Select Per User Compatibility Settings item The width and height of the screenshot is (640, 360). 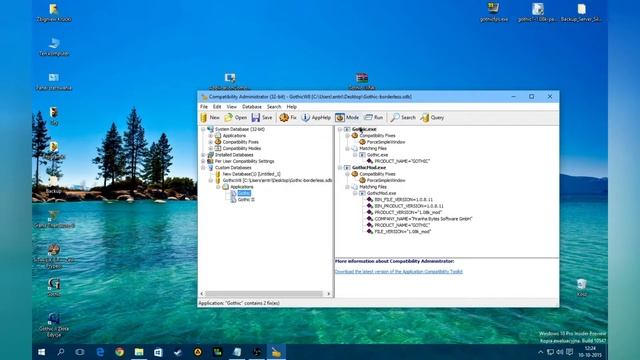[244, 161]
